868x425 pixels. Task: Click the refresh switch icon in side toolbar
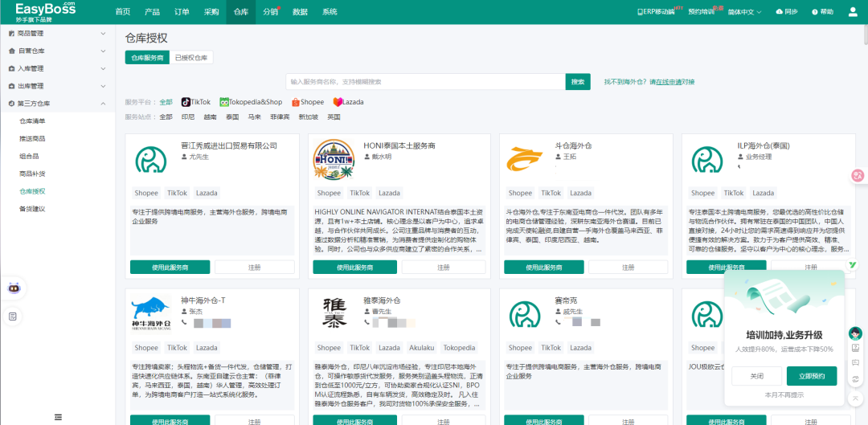pyautogui.click(x=856, y=379)
